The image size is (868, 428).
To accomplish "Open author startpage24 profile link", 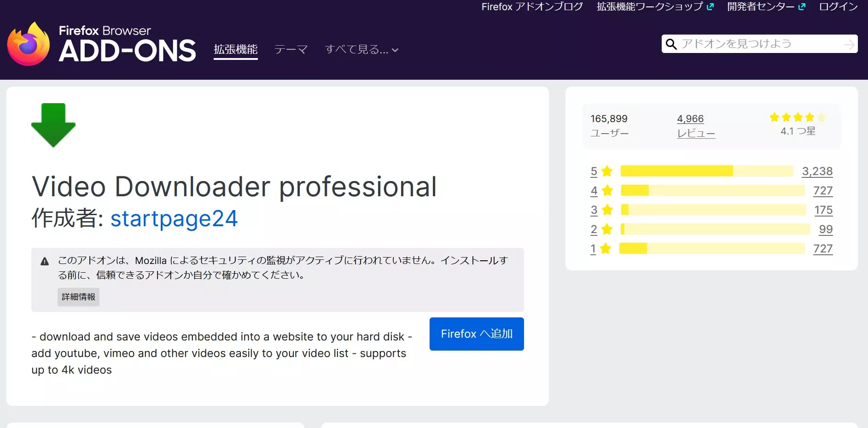I will click(174, 218).
